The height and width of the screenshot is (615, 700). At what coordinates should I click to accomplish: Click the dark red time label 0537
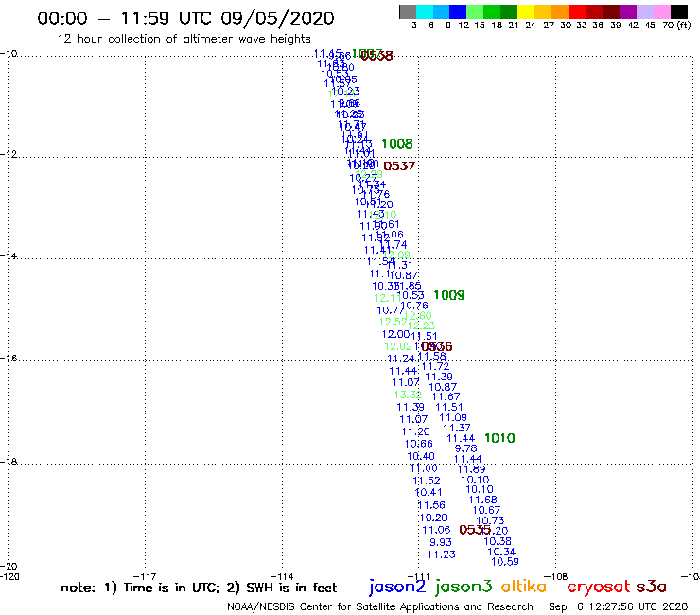coord(399,167)
